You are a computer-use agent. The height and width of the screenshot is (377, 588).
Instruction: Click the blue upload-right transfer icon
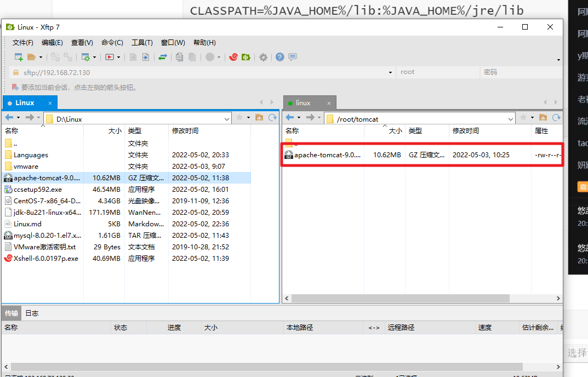tap(146, 57)
